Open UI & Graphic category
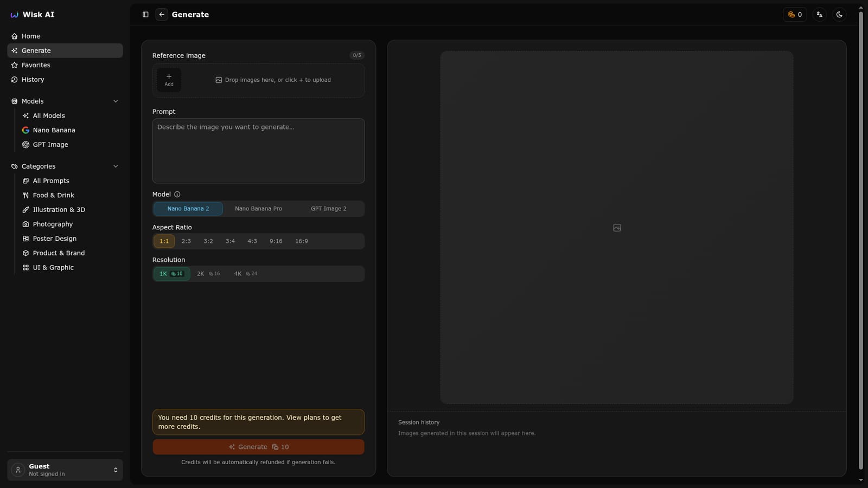This screenshot has width=868, height=488. tap(71, 267)
